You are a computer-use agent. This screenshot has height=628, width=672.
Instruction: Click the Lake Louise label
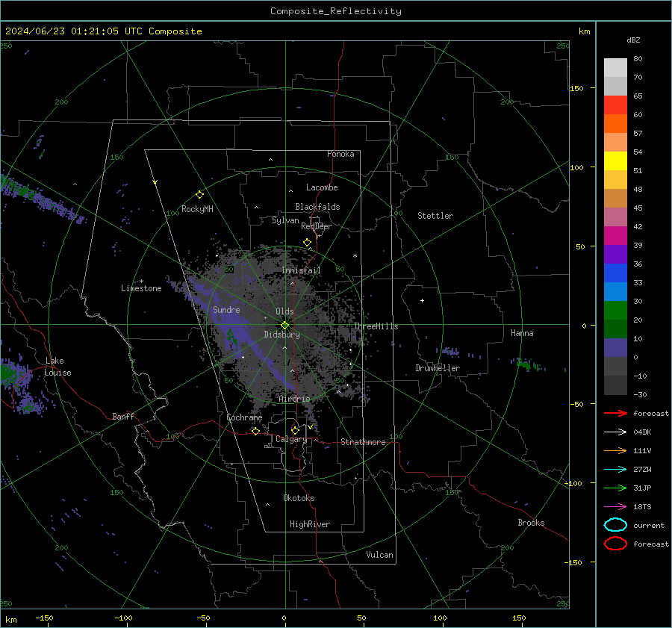click(x=57, y=367)
